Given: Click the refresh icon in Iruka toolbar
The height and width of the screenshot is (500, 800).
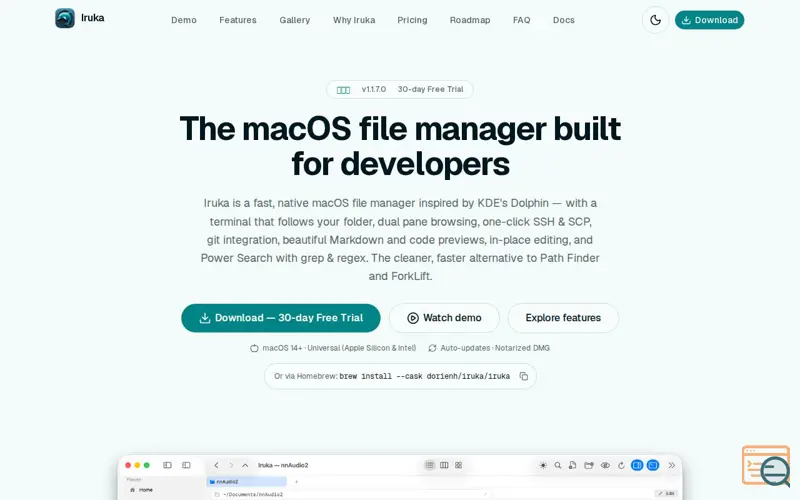Looking at the screenshot, I should pos(621,465).
